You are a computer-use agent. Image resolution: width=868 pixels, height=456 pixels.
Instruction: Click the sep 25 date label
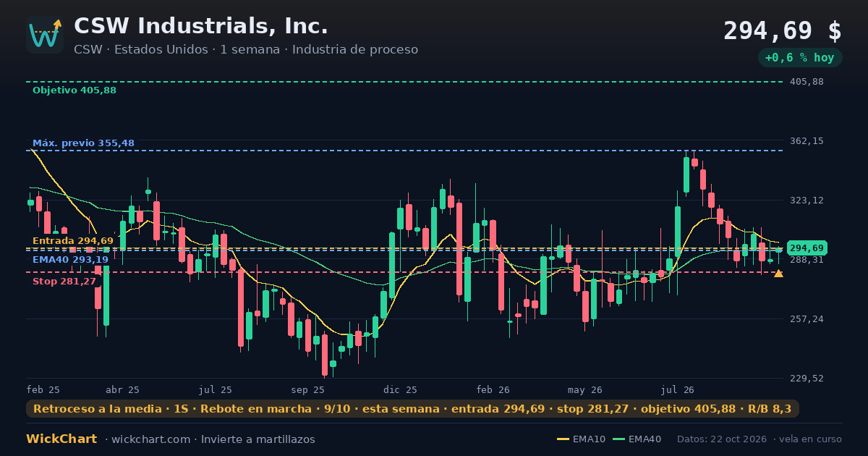pos(308,390)
